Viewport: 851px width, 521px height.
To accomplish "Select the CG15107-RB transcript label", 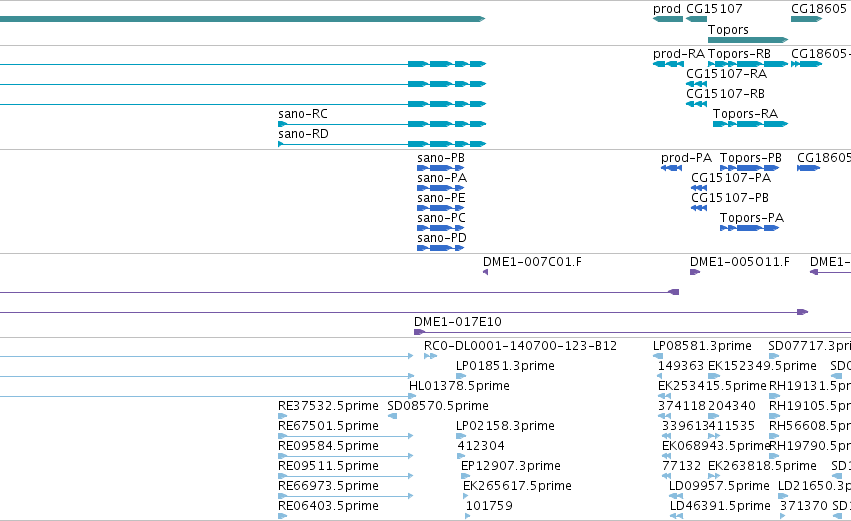I will click(726, 94).
